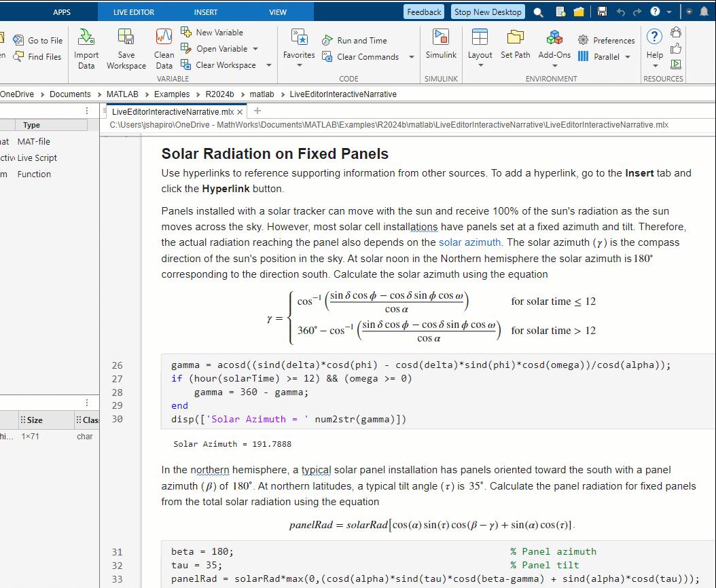
Task: Launch the Clean Data tool
Action: click(x=163, y=48)
